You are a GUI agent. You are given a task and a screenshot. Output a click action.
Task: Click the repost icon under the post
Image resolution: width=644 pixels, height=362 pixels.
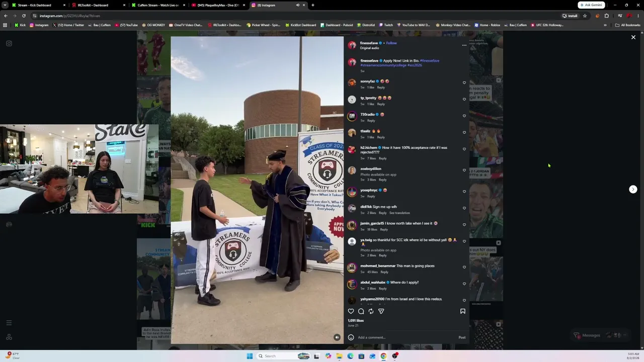pyautogui.click(x=371, y=311)
